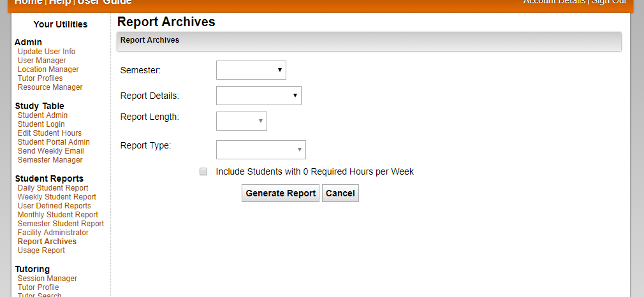
Task: Navigate to Location Manager
Action: 48,69
